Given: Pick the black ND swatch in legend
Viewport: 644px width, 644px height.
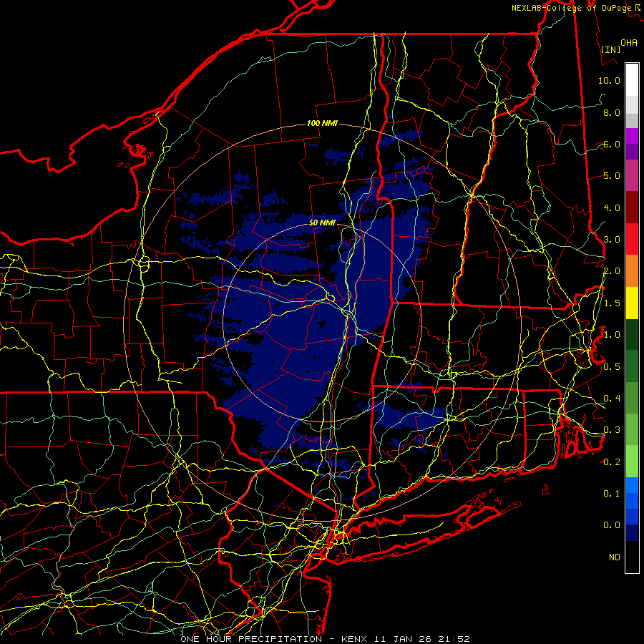Looking at the screenshot, I should [632, 557].
